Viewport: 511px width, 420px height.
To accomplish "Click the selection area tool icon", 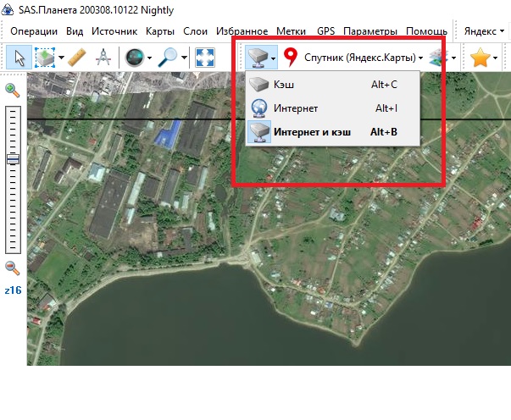I will (x=43, y=58).
